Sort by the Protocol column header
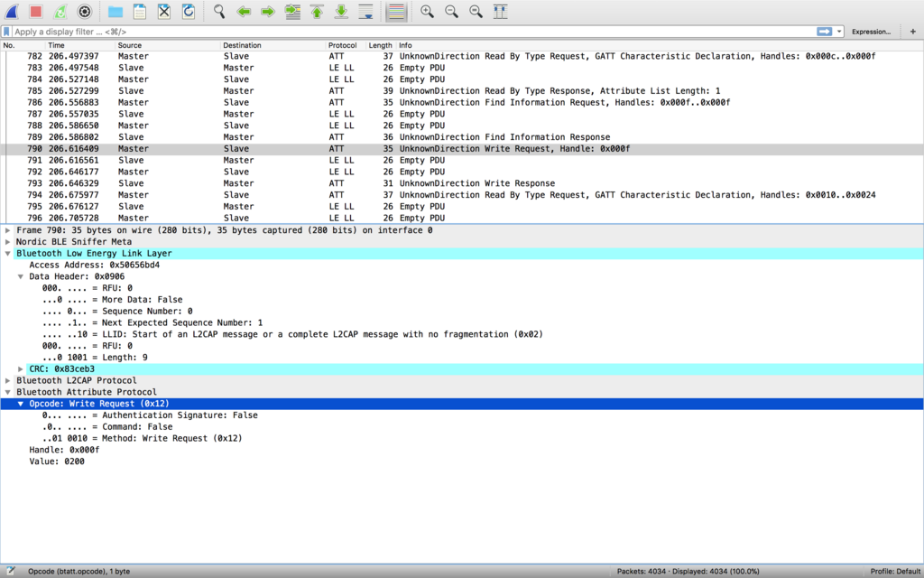This screenshot has width=924, height=578. [x=346, y=45]
